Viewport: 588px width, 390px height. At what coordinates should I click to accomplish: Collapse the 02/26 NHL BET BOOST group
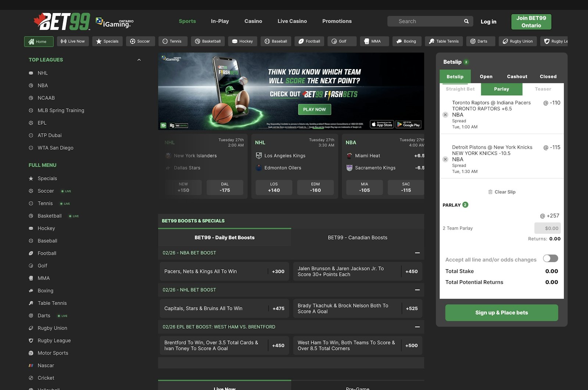[x=417, y=290]
